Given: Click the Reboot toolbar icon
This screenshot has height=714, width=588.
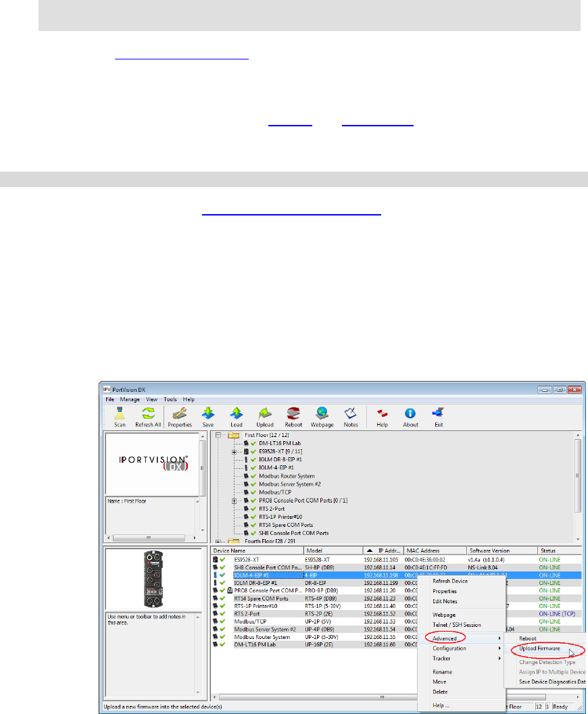Looking at the screenshot, I should click(293, 413).
